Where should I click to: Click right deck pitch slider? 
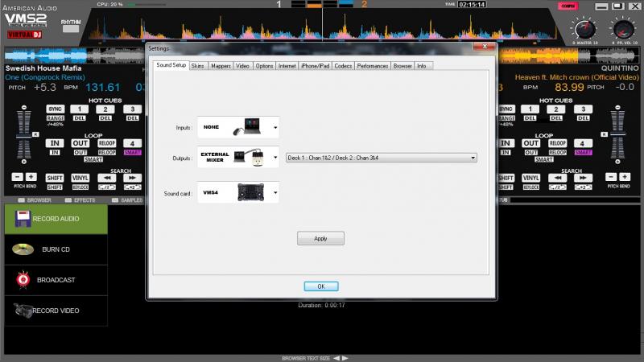coord(617,134)
